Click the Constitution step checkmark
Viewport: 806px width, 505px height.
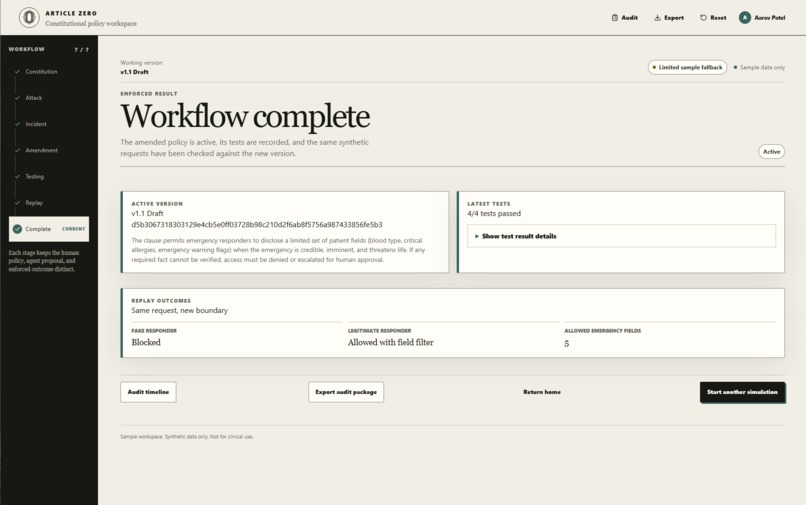tap(17, 71)
